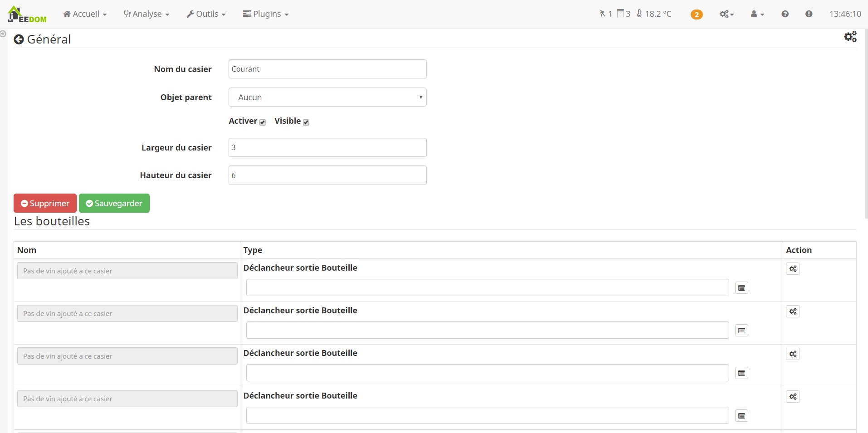Open the Objet parent dropdown showing Aucun
Screen dimensions: 868x433
point(327,97)
